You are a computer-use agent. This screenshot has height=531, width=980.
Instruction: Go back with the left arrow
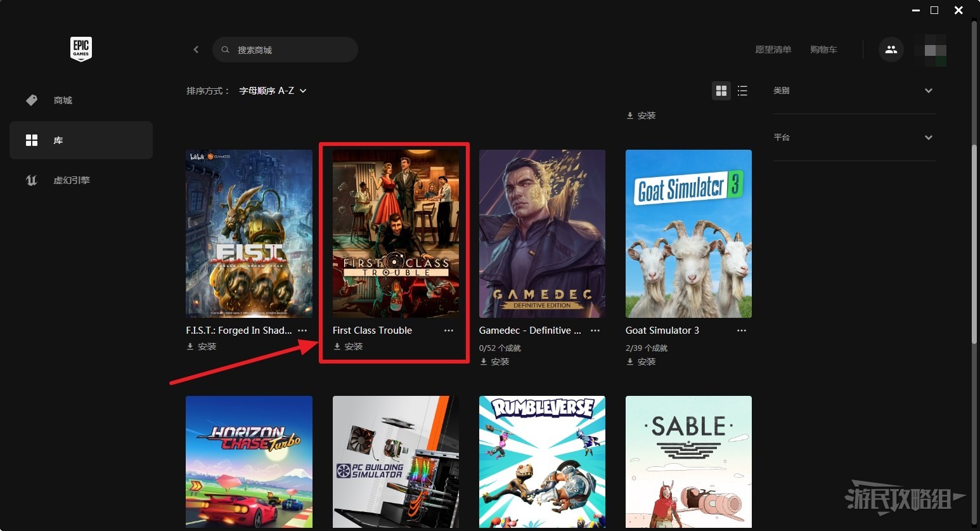click(196, 49)
